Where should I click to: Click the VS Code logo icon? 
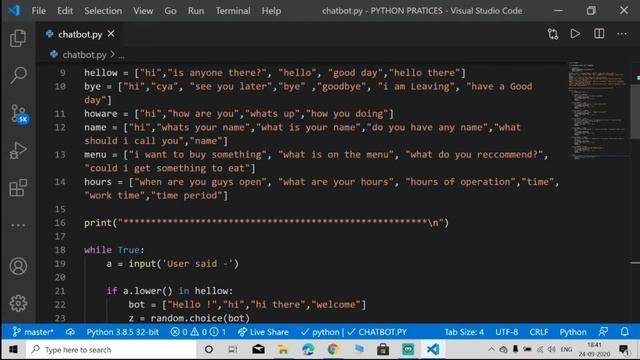(x=14, y=10)
